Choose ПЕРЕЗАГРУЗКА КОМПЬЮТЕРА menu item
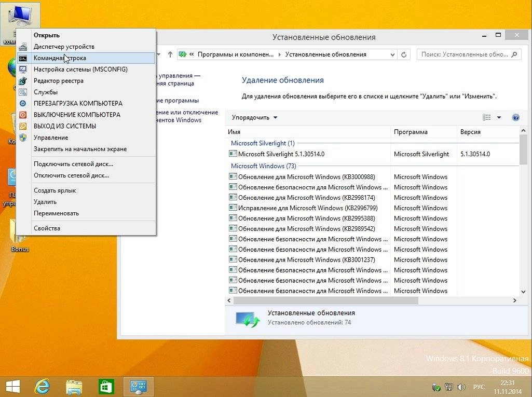The width and height of the screenshot is (532, 397). click(x=87, y=103)
